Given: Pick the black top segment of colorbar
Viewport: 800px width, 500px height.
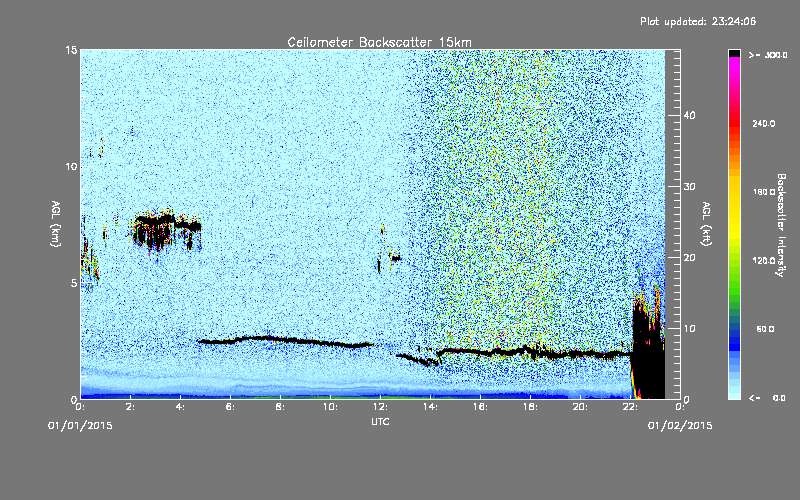Looking at the screenshot, I should 734,53.
